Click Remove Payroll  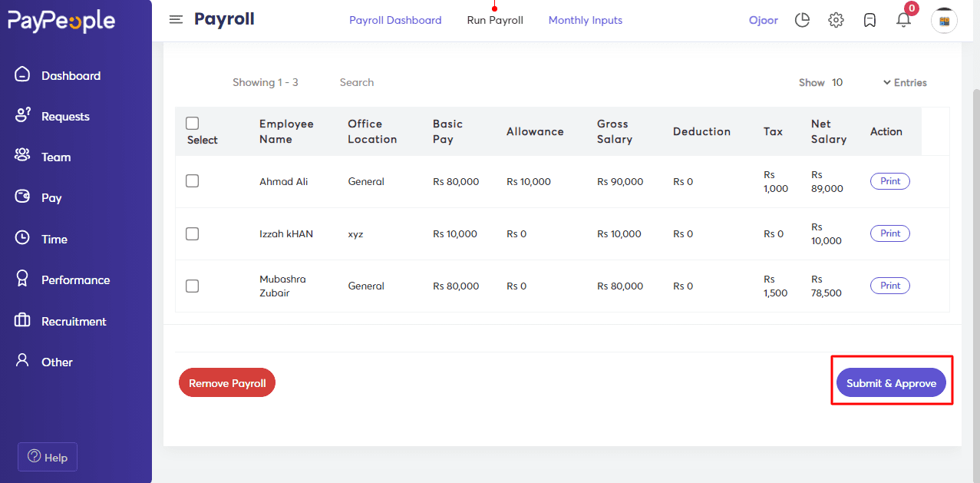pos(226,382)
